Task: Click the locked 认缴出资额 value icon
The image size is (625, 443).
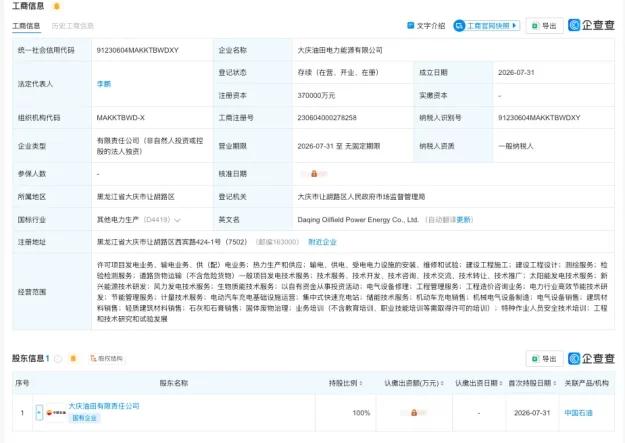Action: pos(414,412)
